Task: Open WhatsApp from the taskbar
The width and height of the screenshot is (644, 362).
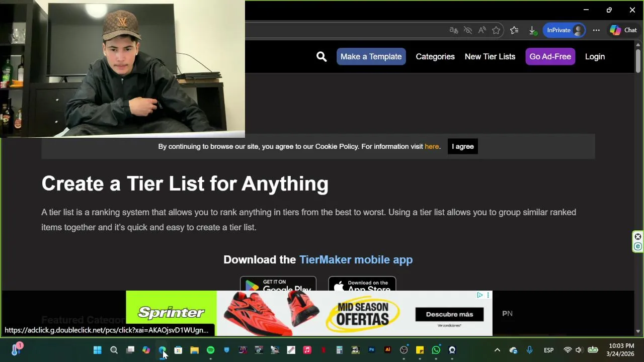Action: (x=436, y=350)
